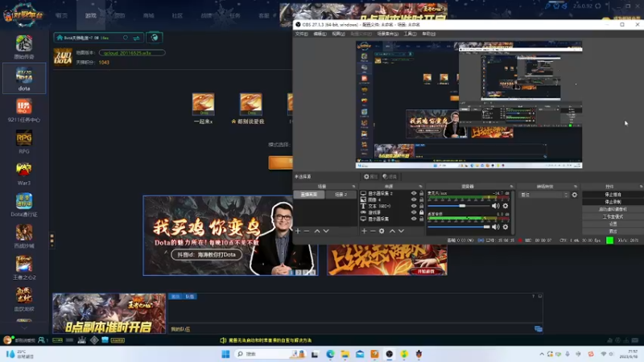644x362 pixels.
Task: Toggle the lock on 显示器采集 2 source
Action: coord(421,193)
